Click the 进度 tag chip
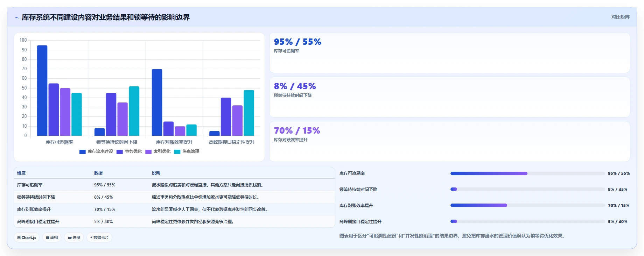Viewport: 644px width, 256px height. pyautogui.click(x=74, y=237)
